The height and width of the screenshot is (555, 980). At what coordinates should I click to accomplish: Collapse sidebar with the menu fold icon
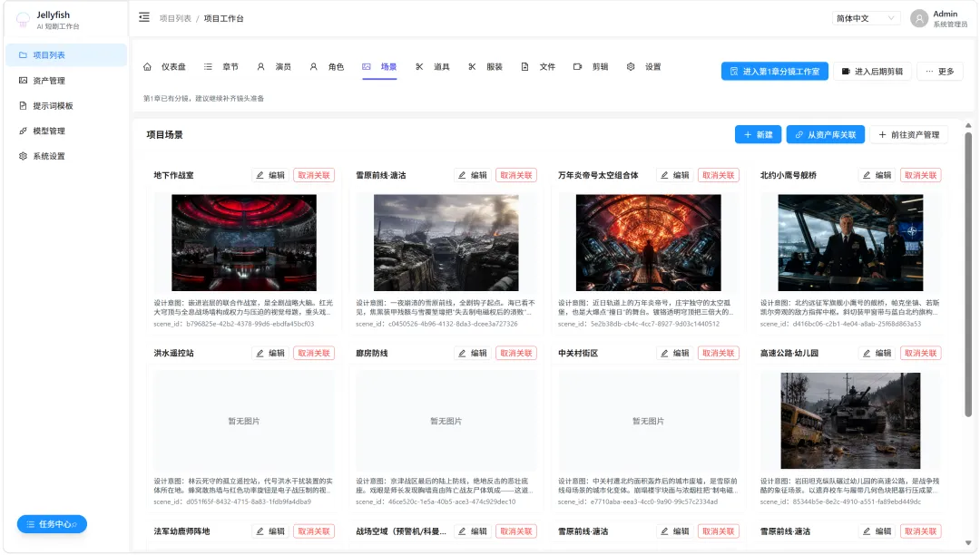tap(144, 17)
